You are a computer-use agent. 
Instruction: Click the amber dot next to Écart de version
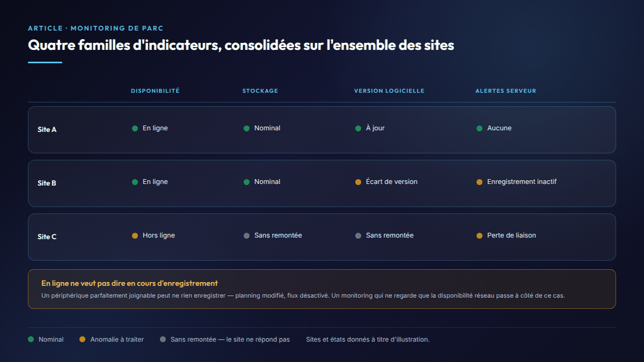tap(358, 182)
